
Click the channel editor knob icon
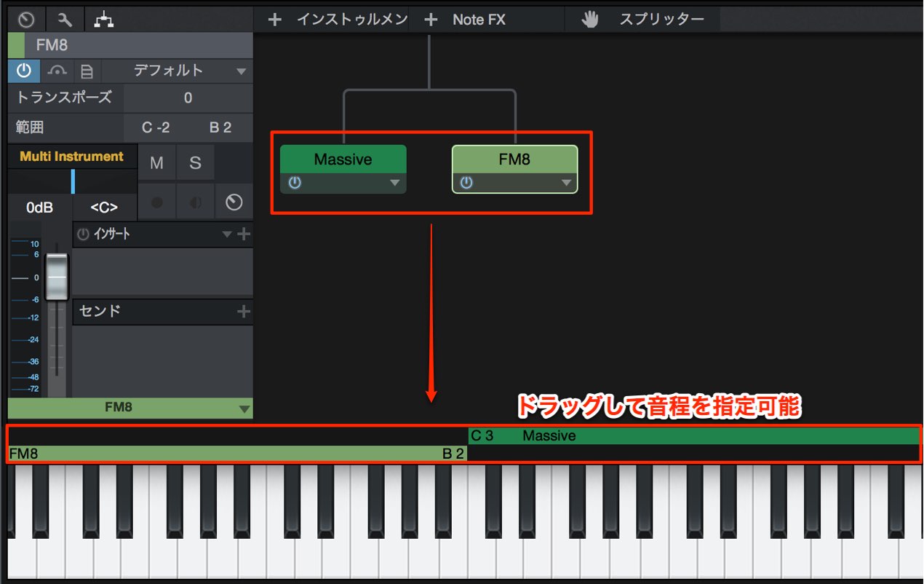click(234, 202)
